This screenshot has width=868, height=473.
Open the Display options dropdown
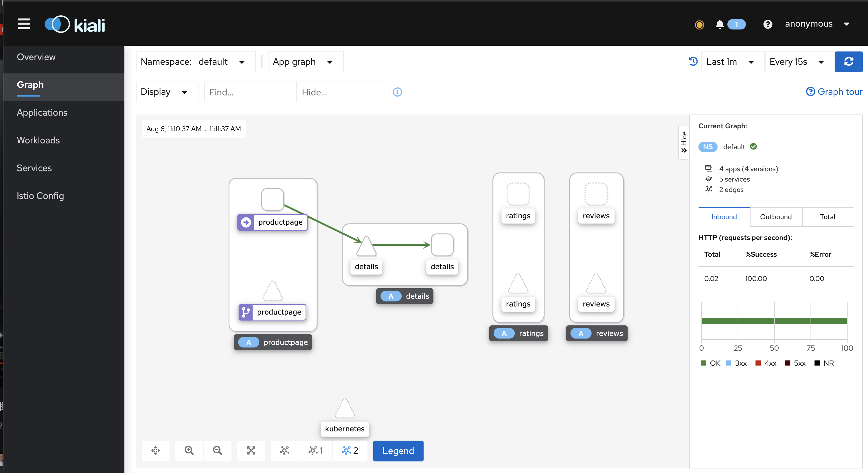click(167, 92)
